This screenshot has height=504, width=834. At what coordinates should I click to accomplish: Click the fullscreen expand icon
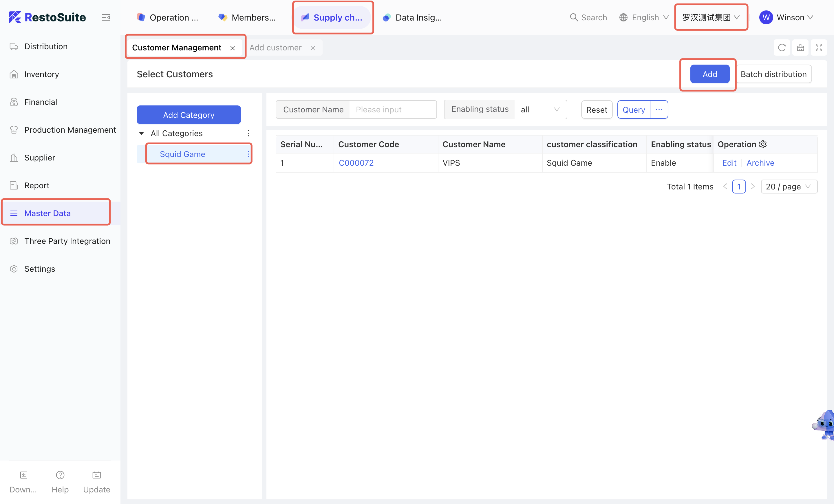tap(818, 48)
